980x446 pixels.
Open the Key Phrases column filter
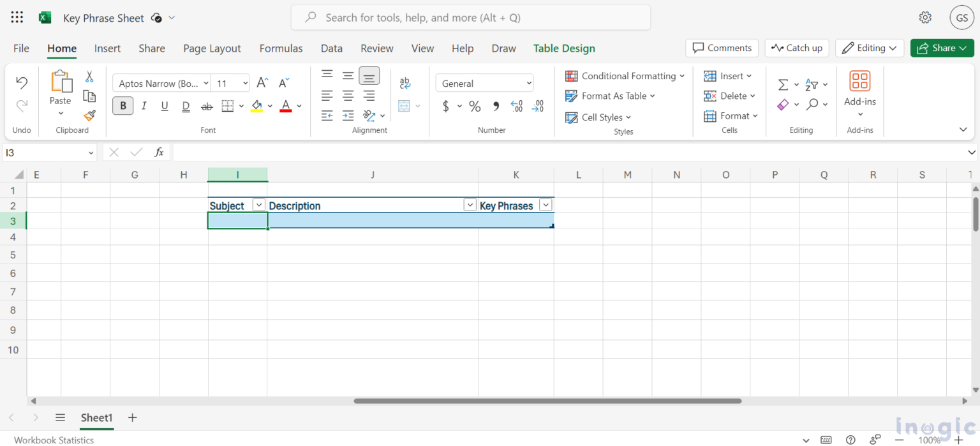[546, 205]
